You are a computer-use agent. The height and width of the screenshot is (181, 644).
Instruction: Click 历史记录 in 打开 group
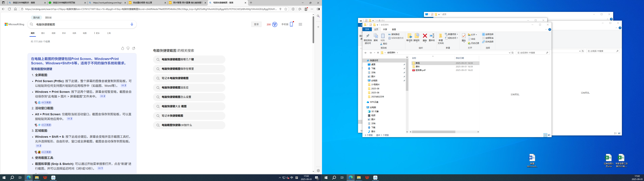[473, 43]
